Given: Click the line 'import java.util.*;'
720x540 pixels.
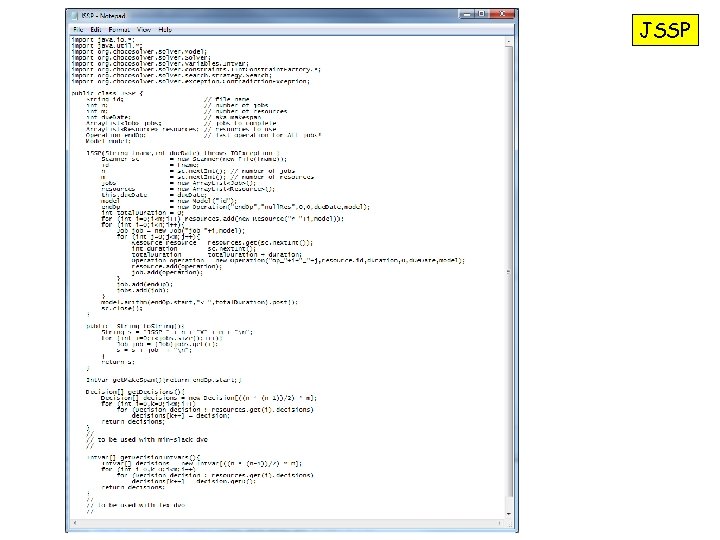Looking at the screenshot, I should (107, 45).
